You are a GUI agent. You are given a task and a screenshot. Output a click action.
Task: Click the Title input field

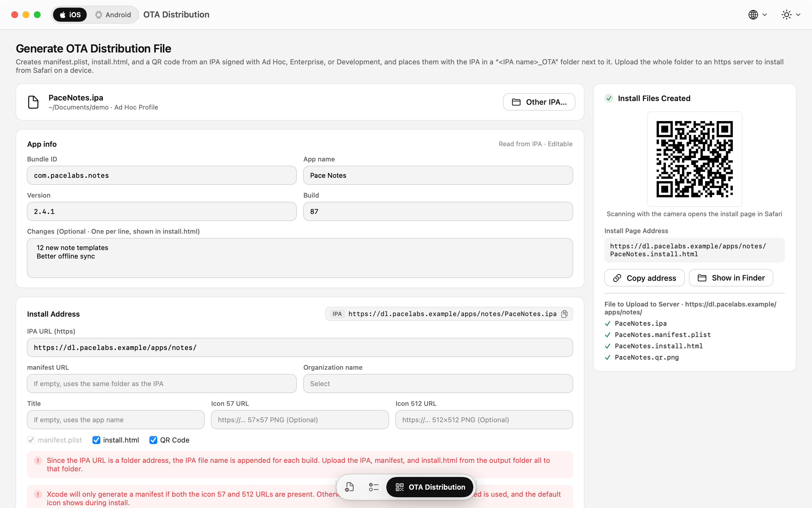(115, 420)
